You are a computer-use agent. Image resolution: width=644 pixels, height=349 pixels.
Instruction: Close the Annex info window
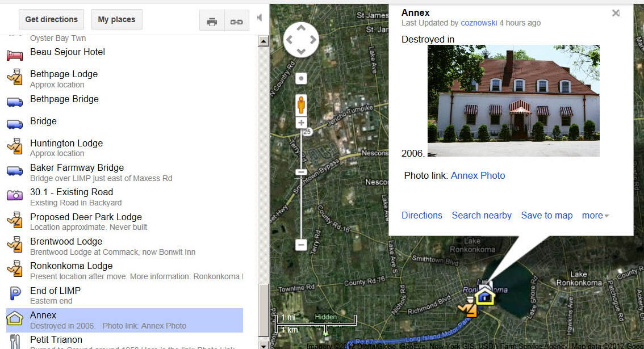pos(616,13)
